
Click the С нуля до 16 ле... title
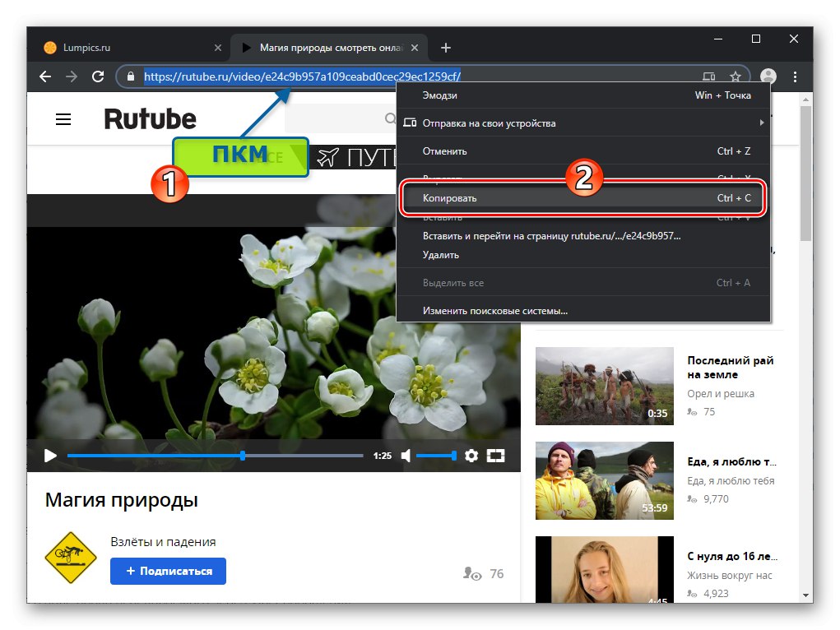pyautogui.click(x=732, y=557)
